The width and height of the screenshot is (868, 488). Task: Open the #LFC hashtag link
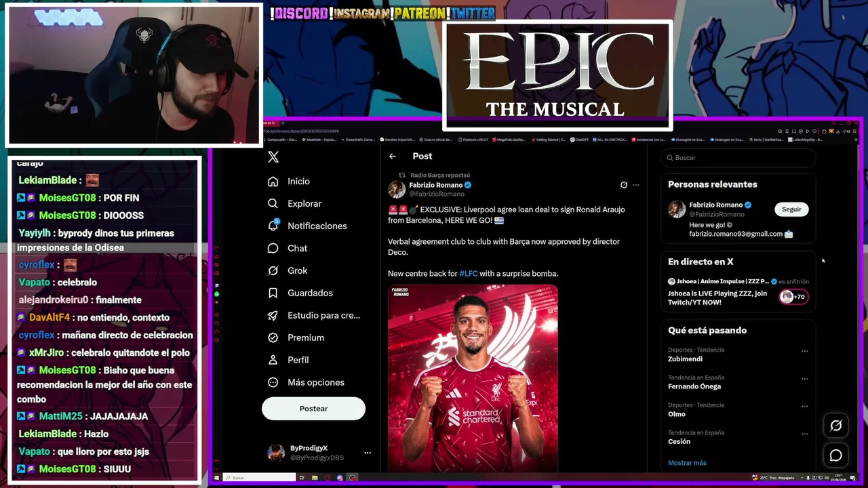(469, 274)
